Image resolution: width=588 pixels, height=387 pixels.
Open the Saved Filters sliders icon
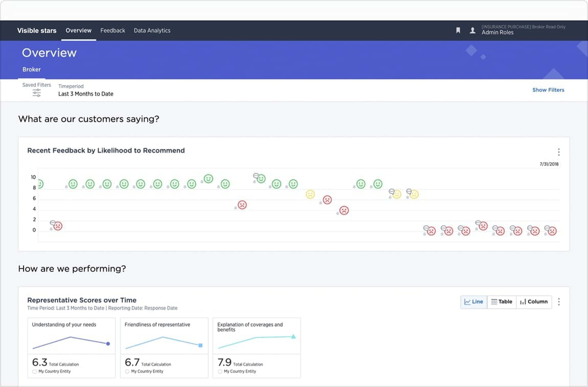[x=37, y=93]
